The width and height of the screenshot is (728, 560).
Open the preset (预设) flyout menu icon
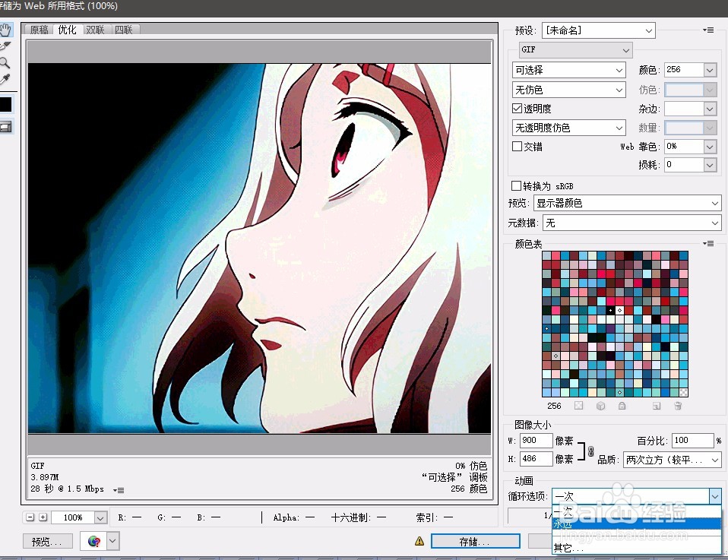[708, 30]
